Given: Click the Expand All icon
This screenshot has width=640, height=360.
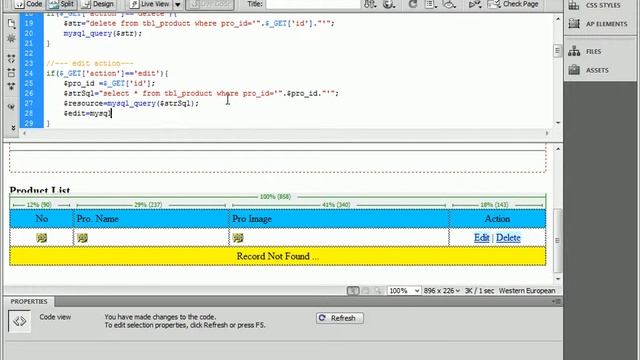Looking at the screenshot, I should 11,87.
